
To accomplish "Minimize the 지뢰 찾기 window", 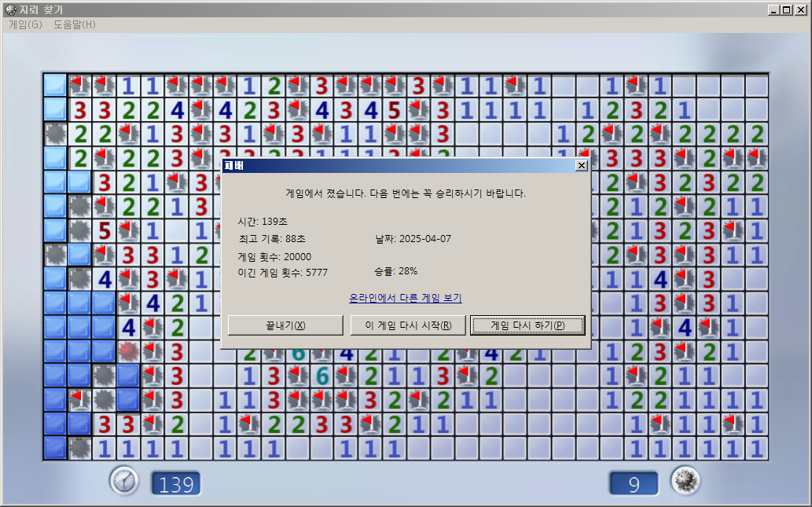I will point(774,9).
